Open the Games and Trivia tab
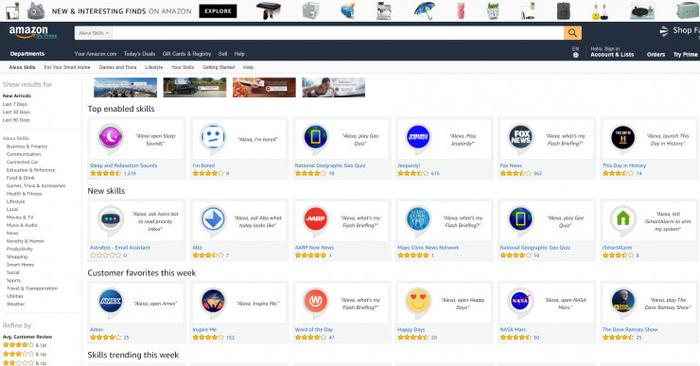The image size is (700, 366). coord(118,67)
